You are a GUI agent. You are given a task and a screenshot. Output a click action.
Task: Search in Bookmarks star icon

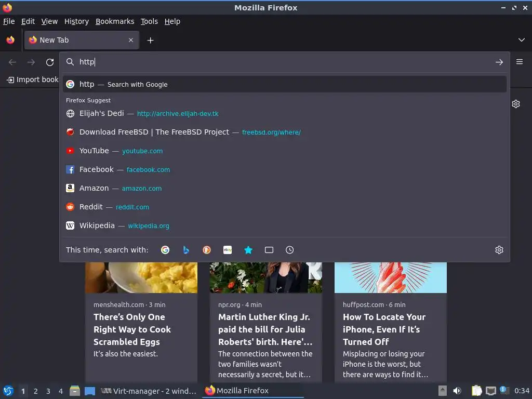tap(248, 250)
